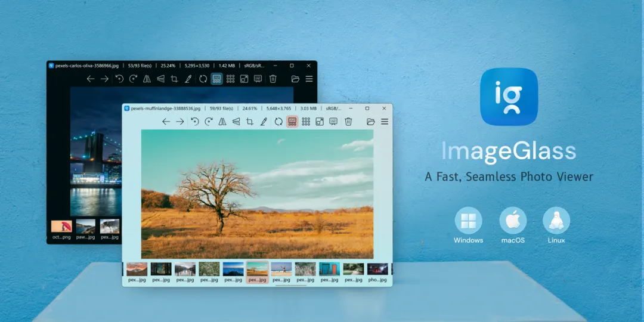Screen dimensions: 644x322
Task: Click the 24.61% zoom value
Action: click(250, 109)
